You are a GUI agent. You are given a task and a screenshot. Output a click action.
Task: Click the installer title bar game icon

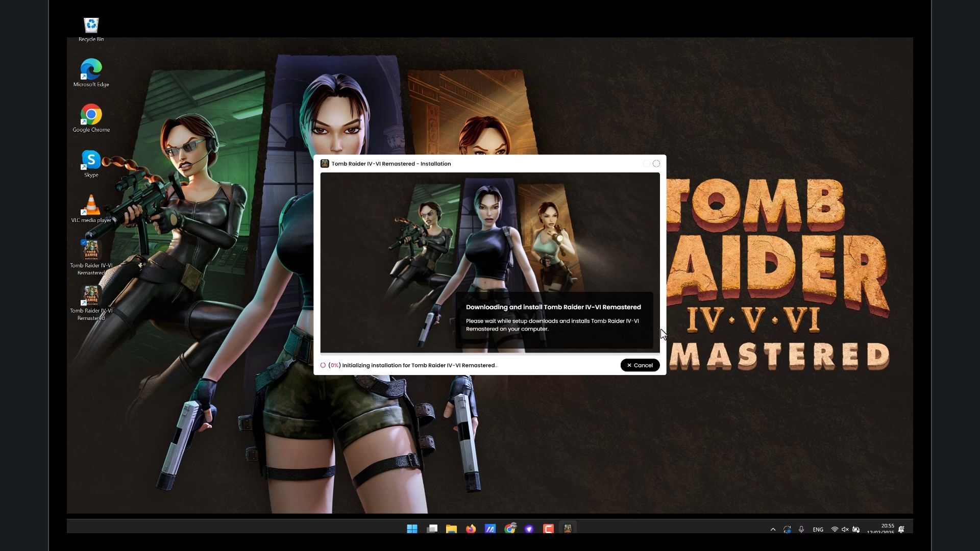tap(325, 164)
